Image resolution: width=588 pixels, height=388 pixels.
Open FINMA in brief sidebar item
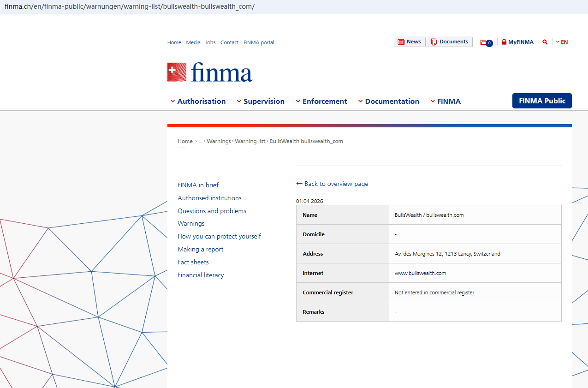198,185
